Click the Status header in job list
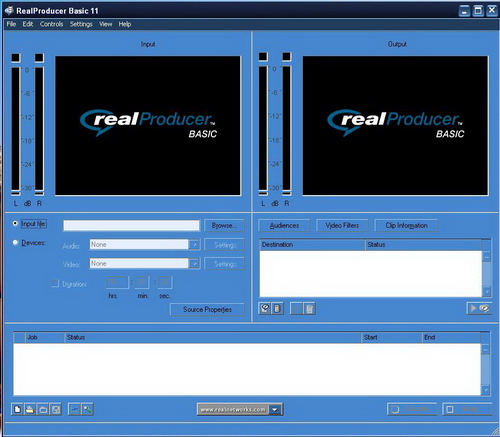Viewport: 500px width, 437px height. click(x=213, y=337)
